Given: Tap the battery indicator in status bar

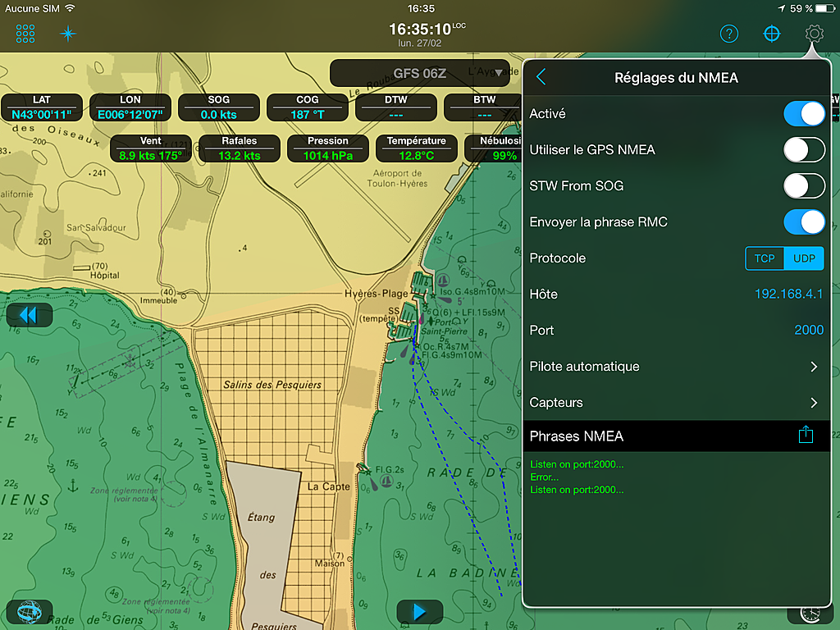Looking at the screenshot, I should [825, 8].
